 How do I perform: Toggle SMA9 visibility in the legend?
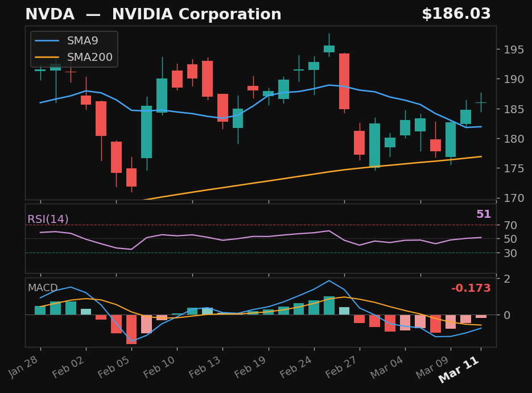[x=81, y=40]
